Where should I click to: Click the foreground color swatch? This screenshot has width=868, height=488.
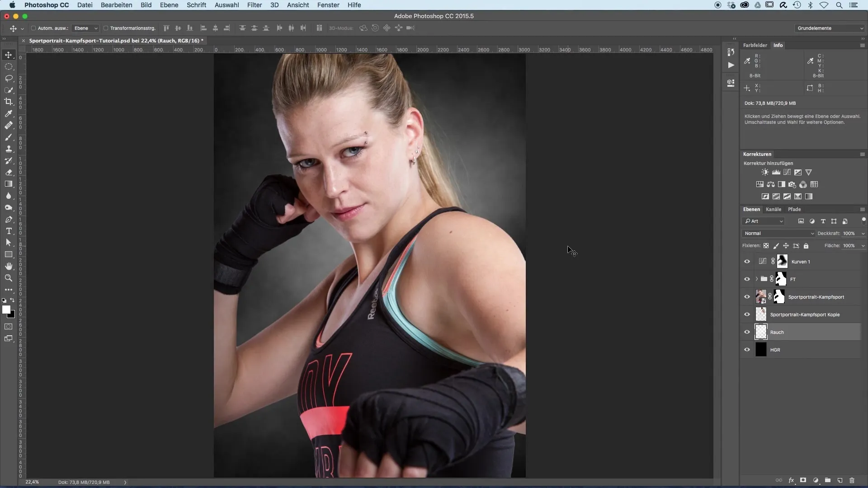pyautogui.click(x=6, y=310)
